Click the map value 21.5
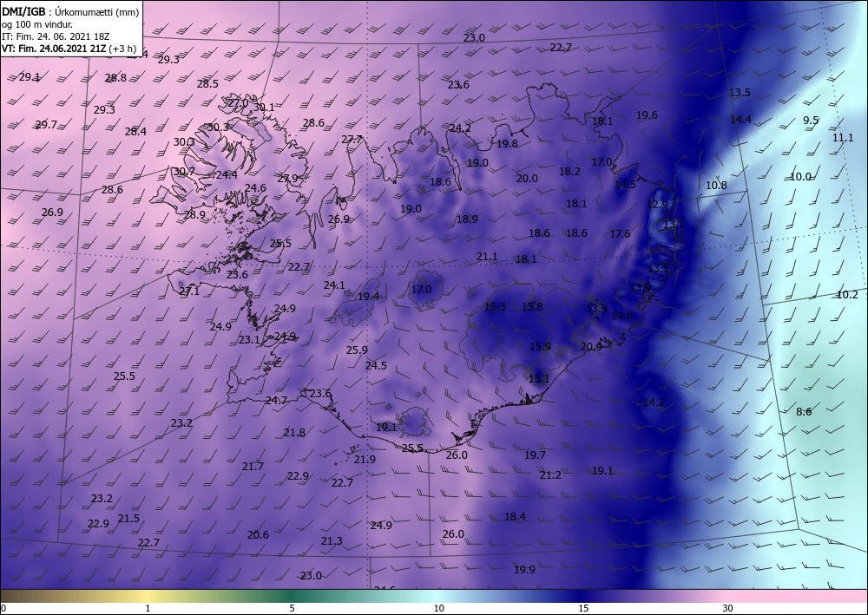The height and width of the screenshot is (615, 868). [x=129, y=519]
